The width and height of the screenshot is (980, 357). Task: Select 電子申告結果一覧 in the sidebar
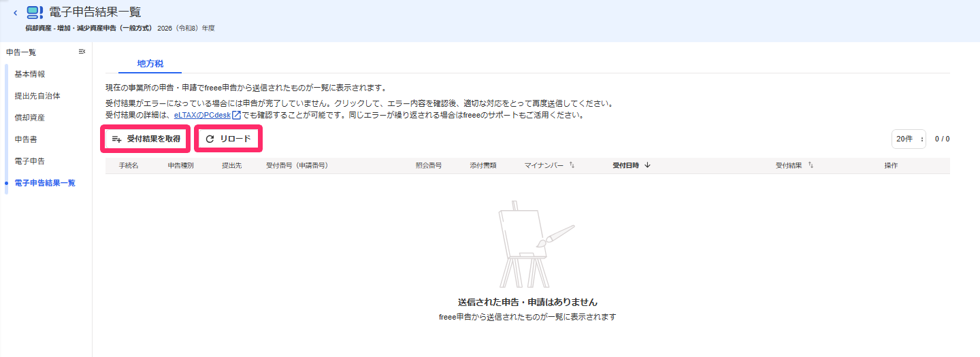[x=45, y=183]
